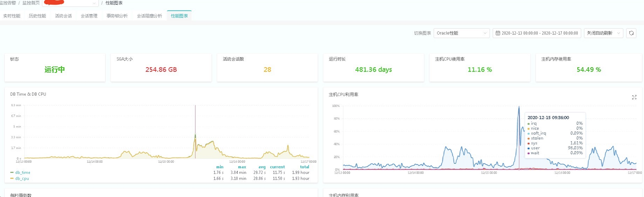Screen dimensions: 644x197
Task: Switch to the 事务锁分析 tab
Action: [x=117, y=16]
